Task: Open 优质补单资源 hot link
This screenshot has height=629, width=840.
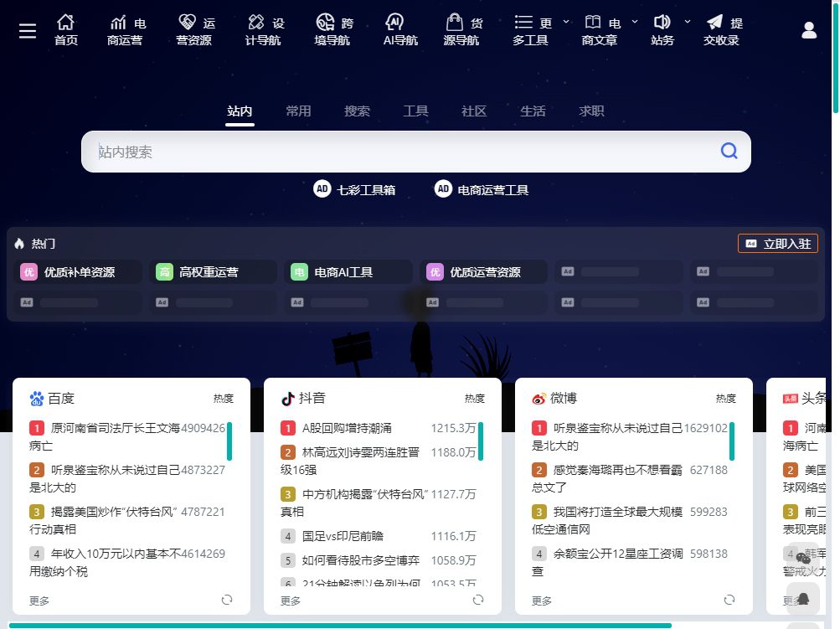Action: click(78, 272)
